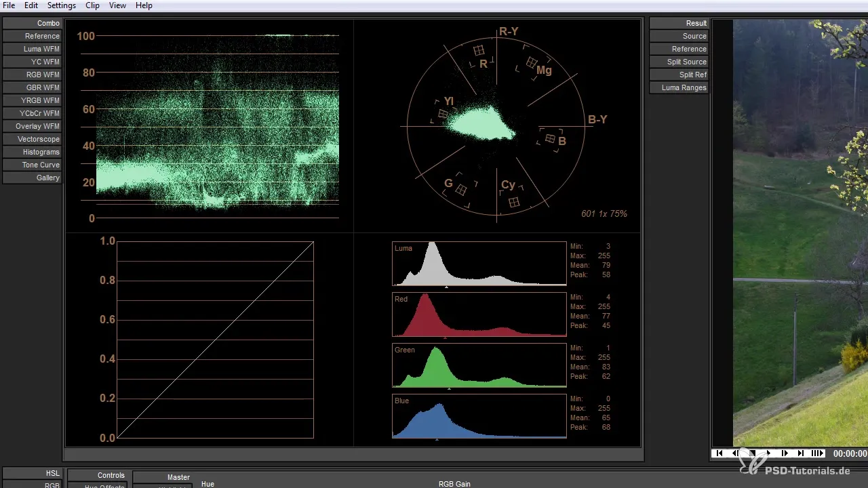Show the YCbCr WFM scope
The width and height of the screenshot is (868, 488).
coord(32,113)
